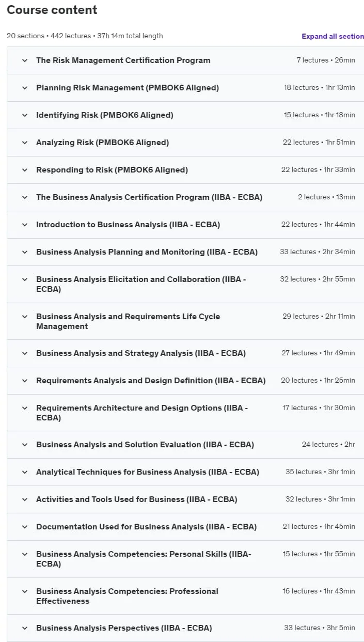Click chevron beside Identifying Risk (PMBOK6 Aligned)
364x642 pixels.
point(24,115)
